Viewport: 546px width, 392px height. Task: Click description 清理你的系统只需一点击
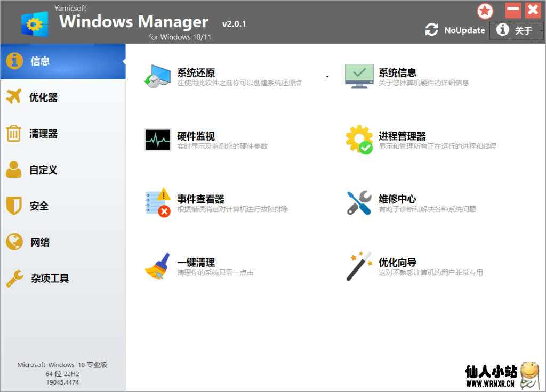(x=215, y=272)
